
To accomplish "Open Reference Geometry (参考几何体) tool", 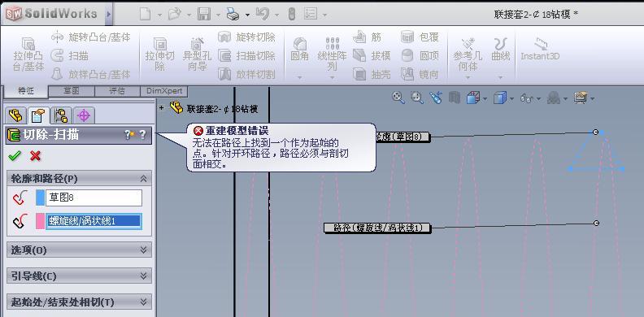I will click(468, 54).
